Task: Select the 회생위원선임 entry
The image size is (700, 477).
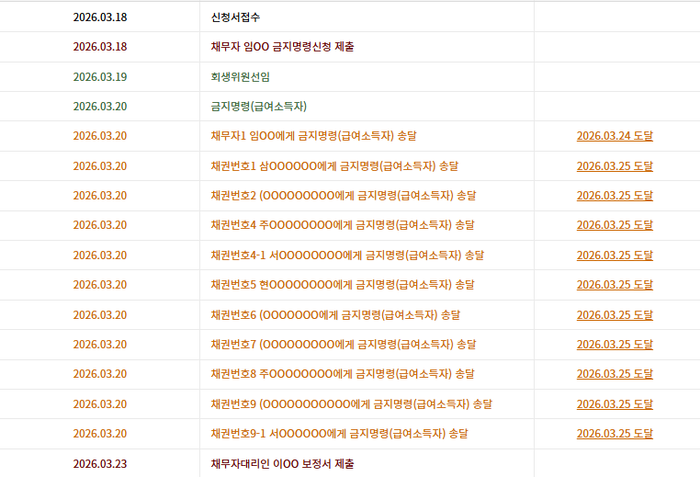Action: [x=240, y=77]
